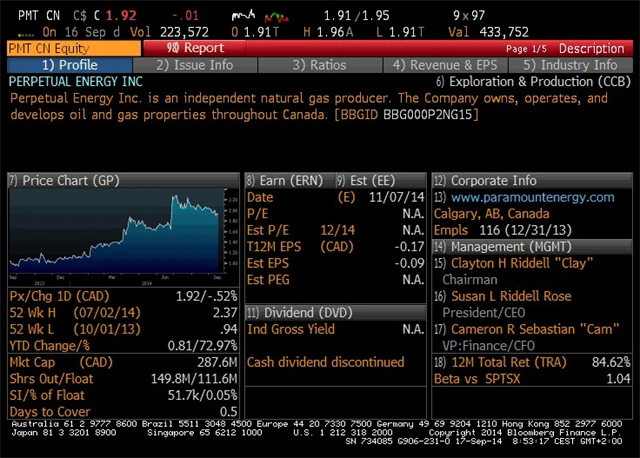640x458 pixels.
Task: Select the Revenue & EPS tab
Action: pos(441,65)
